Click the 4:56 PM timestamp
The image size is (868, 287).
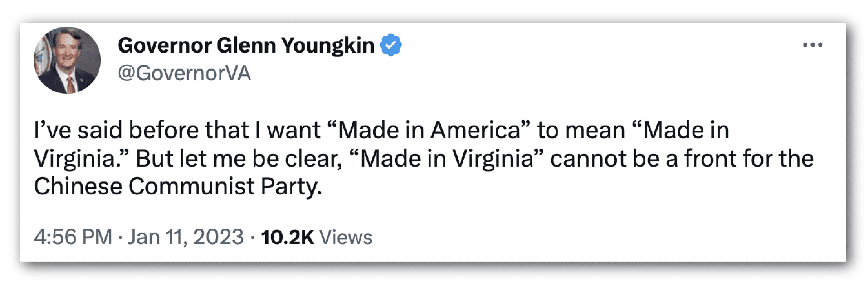pyautogui.click(x=73, y=237)
